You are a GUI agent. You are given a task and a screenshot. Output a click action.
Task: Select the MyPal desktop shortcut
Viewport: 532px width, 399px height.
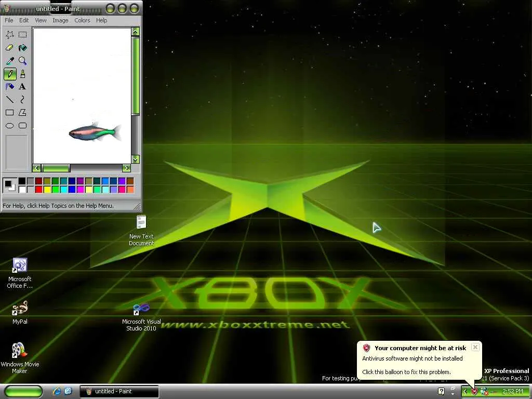(x=20, y=312)
